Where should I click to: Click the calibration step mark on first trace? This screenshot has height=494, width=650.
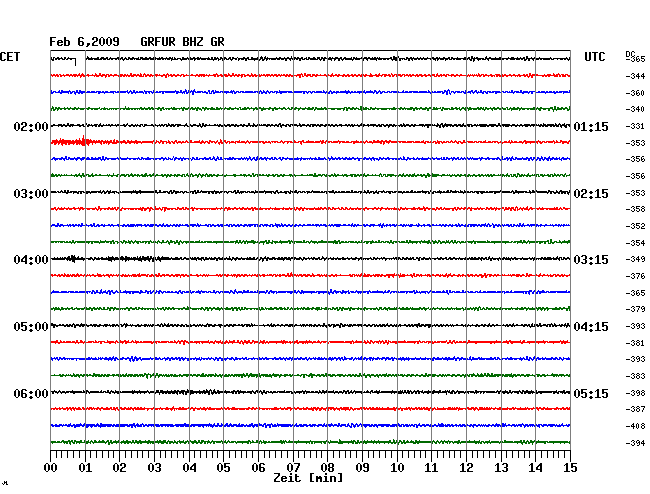pyautogui.click(x=74, y=62)
